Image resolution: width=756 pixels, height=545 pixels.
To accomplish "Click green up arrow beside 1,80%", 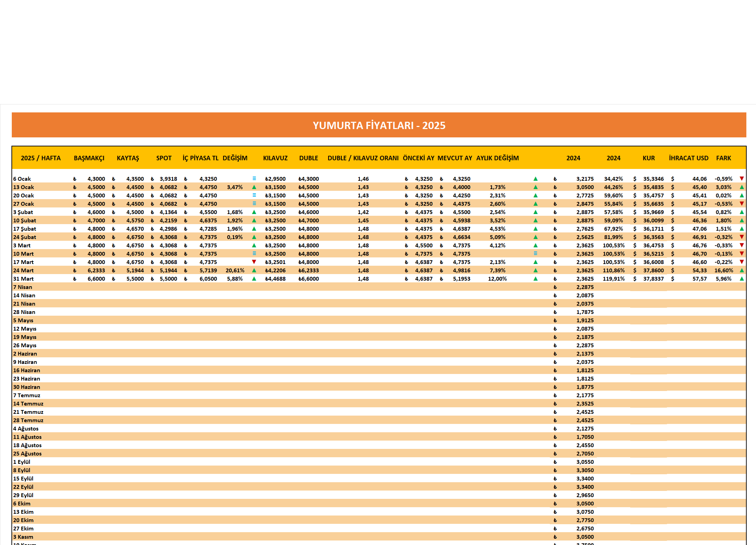I will coord(741,220).
